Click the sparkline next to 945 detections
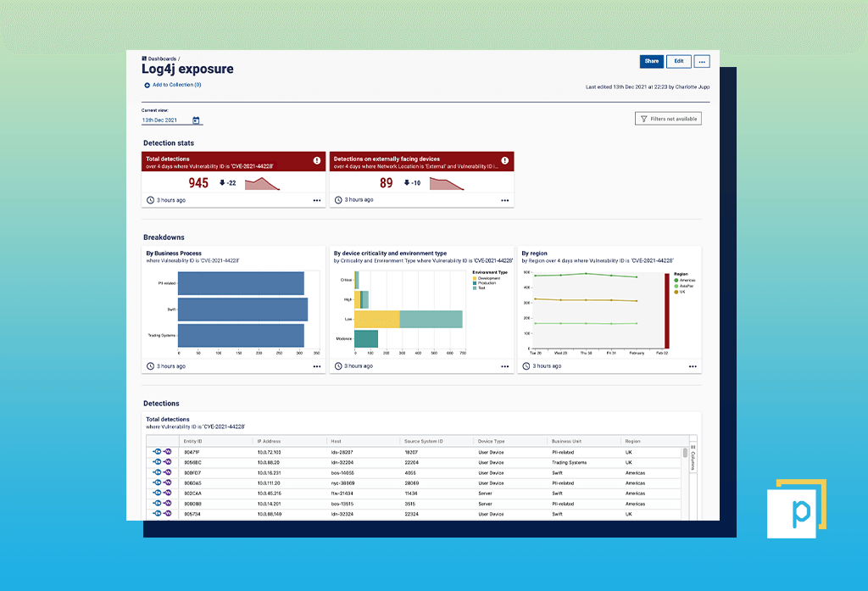The height and width of the screenshot is (591, 868). click(262, 183)
